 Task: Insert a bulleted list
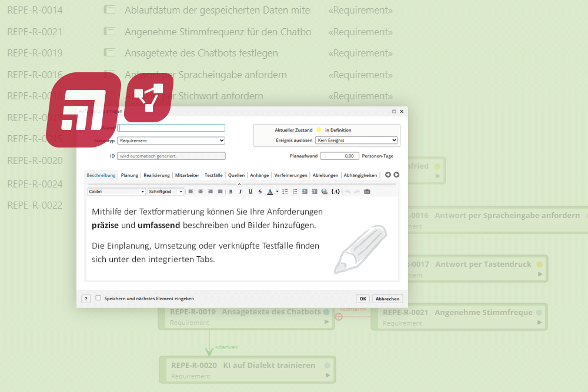(285, 192)
